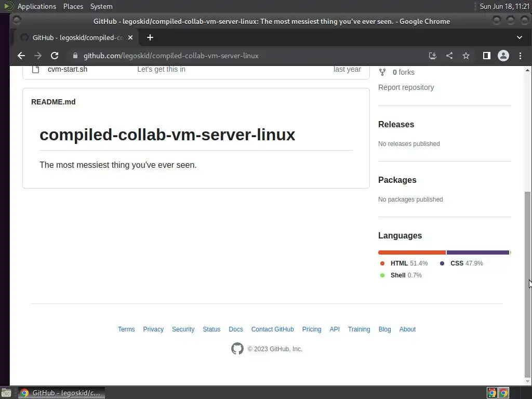
Task: Open the About footer link
Action: [407, 329]
